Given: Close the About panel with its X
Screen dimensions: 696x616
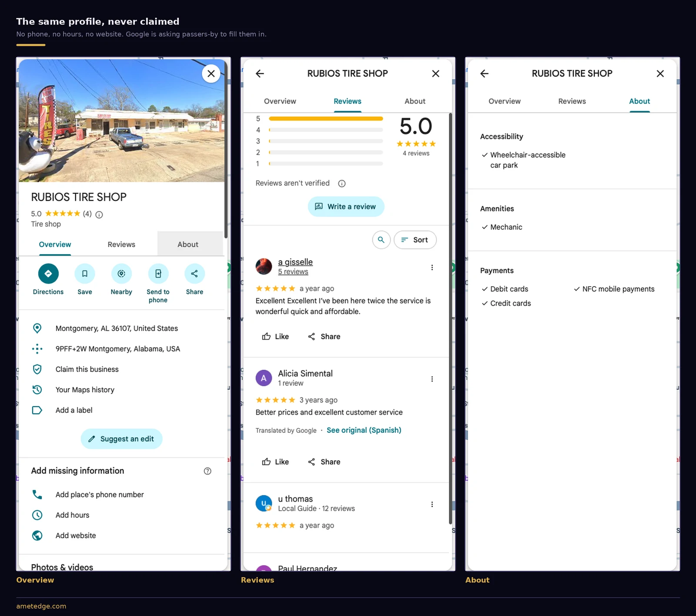Looking at the screenshot, I should (x=660, y=74).
